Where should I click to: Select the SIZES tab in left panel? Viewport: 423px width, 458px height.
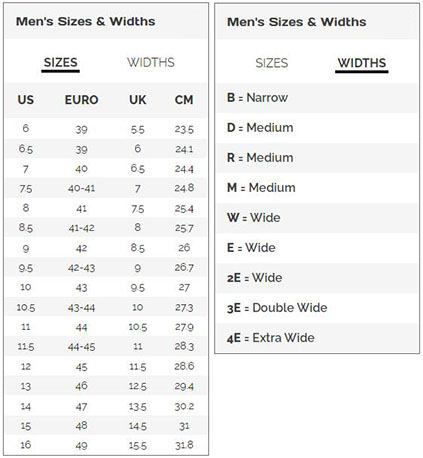60,63
